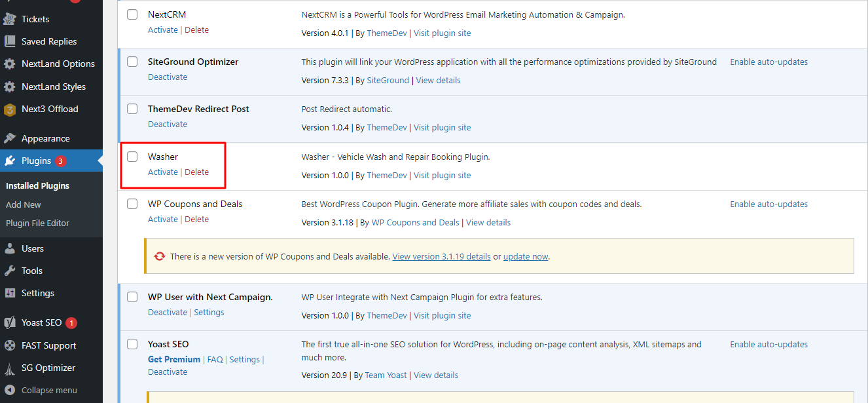868x403 pixels.
Task: Enable auto-updates for SiteGround Optimizer
Action: pos(769,62)
